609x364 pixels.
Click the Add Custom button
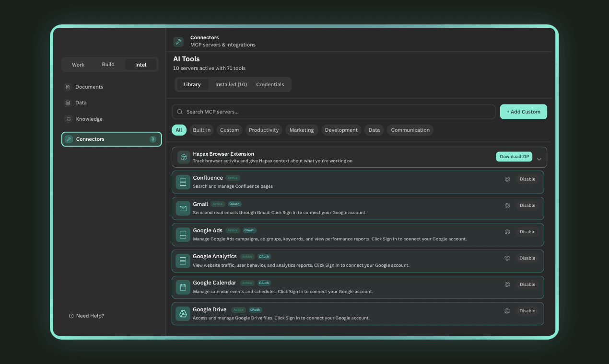click(523, 112)
